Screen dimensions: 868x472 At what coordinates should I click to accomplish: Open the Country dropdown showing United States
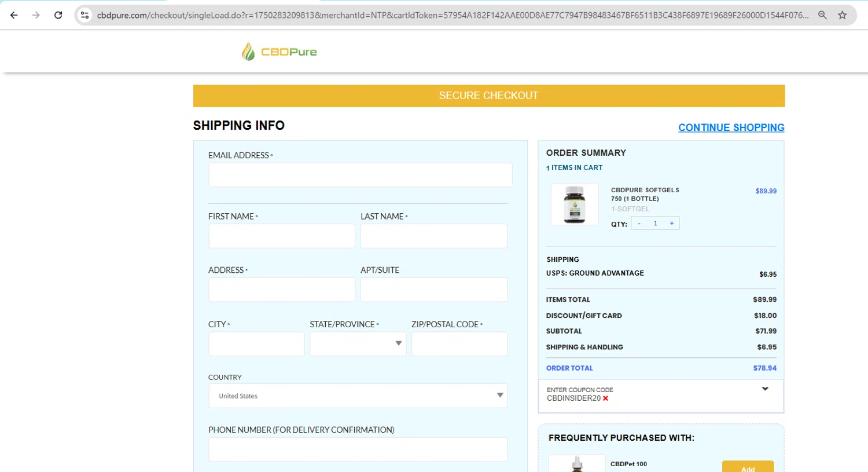tap(358, 396)
